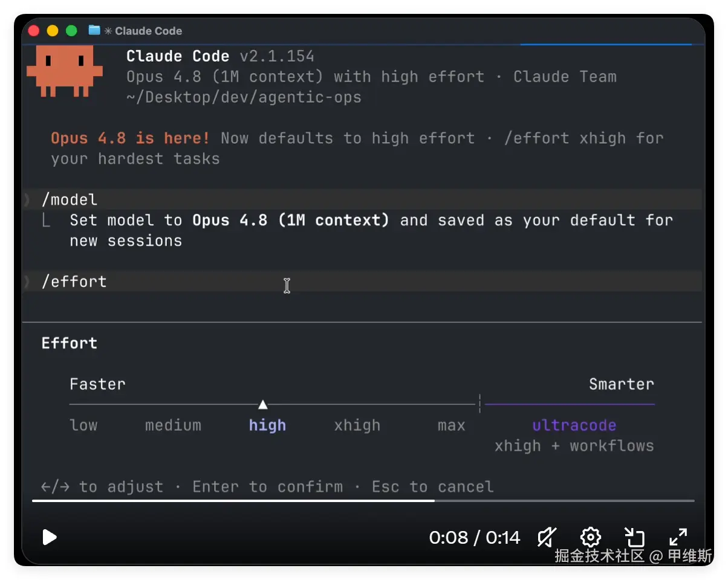Screen dimensions: 728x580
Task: Select medium effort level
Action: [x=173, y=425]
